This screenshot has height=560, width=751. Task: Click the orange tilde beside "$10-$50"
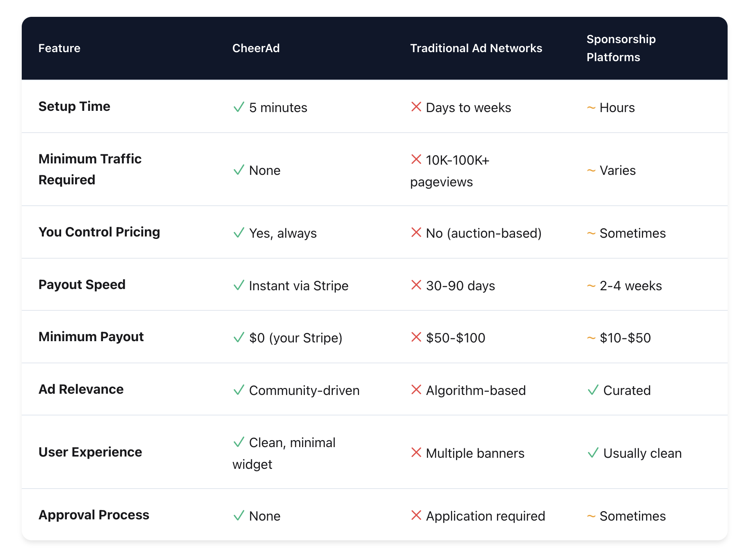(x=591, y=338)
